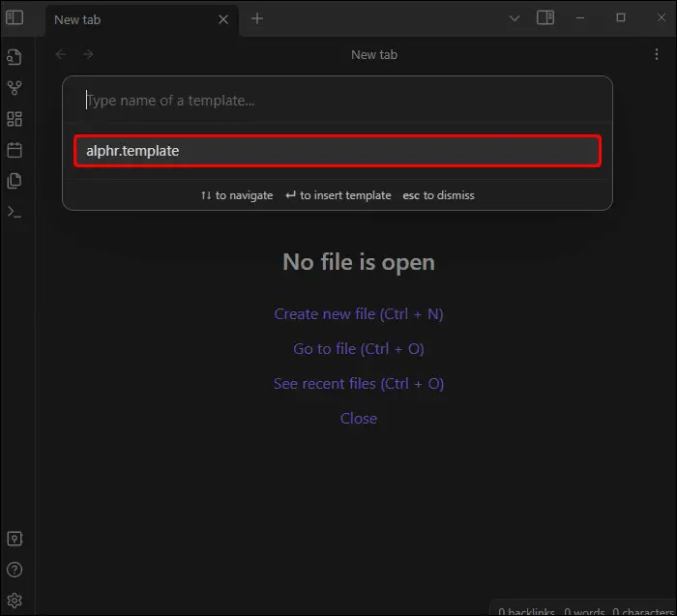Click Go to file link

point(359,349)
